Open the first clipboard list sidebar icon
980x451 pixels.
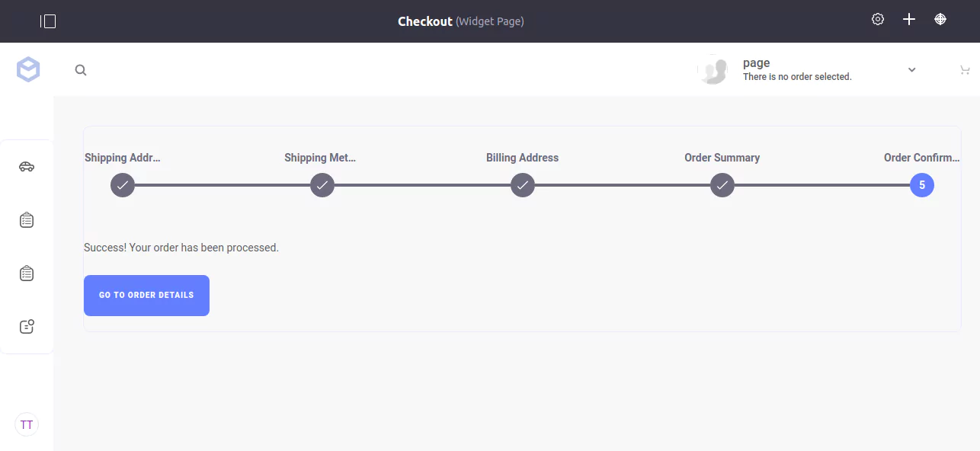tap(27, 220)
